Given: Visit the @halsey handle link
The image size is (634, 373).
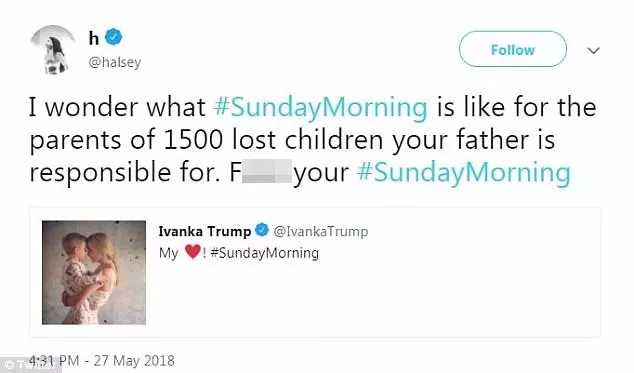Looking at the screenshot, I should pyautogui.click(x=115, y=62).
